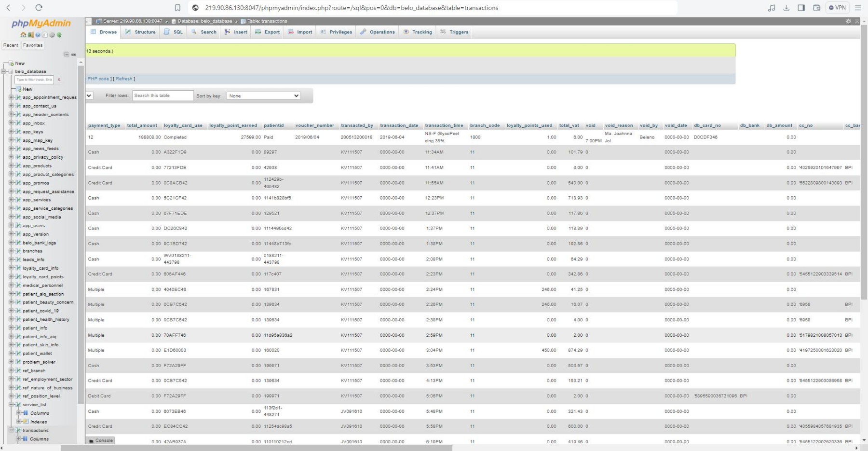Image resolution: width=868 pixels, height=451 pixels.
Task: Open the Operations tab
Action: pos(378,32)
